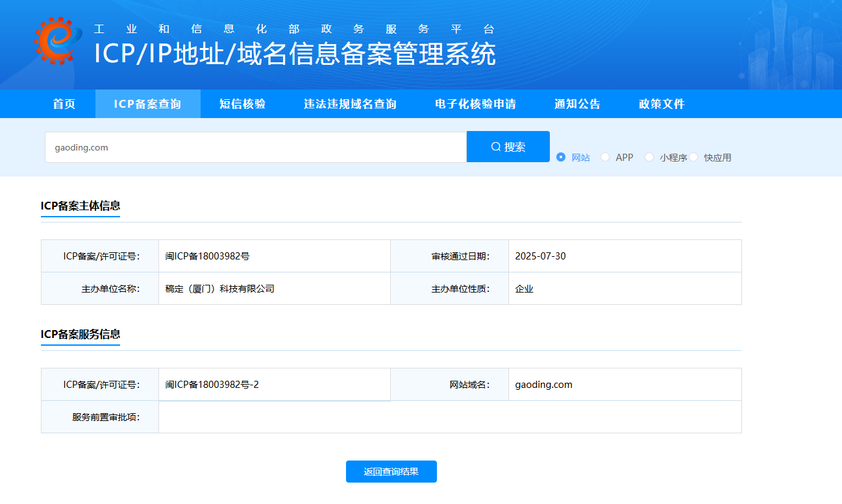Click the orange gear MIIT logo
Screen dimensions: 842x504
(58, 41)
